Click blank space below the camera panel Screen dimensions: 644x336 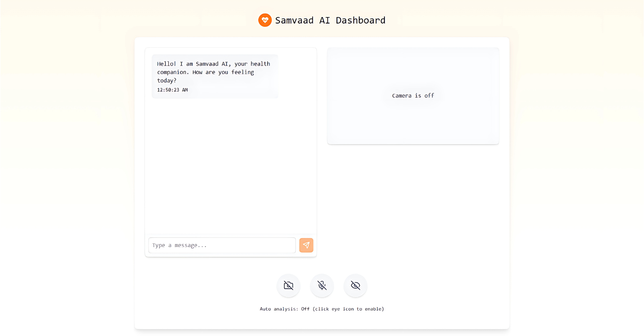pyautogui.click(x=413, y=201)
